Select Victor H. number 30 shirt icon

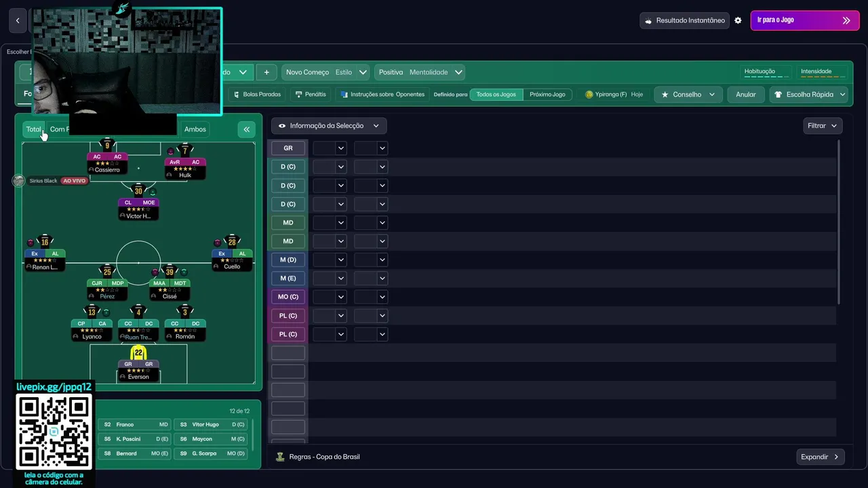pyautogui.click(x=138, y=190)
